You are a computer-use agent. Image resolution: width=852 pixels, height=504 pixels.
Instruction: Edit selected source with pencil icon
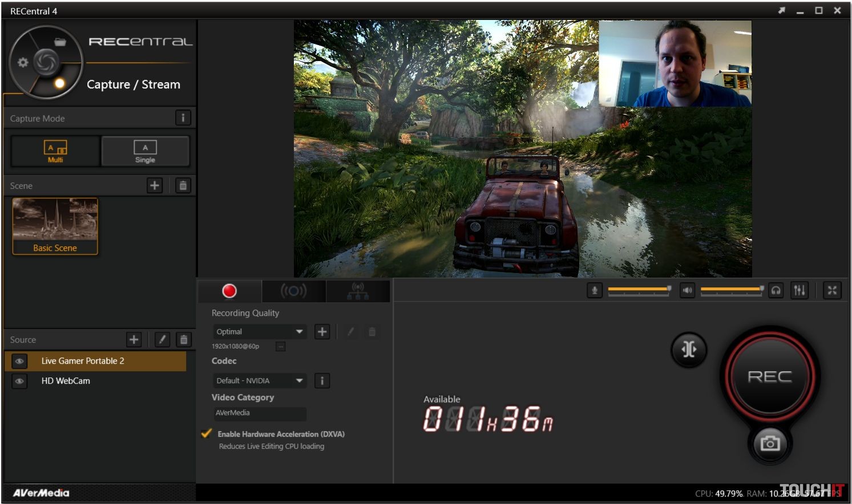(x=162, y=340)
